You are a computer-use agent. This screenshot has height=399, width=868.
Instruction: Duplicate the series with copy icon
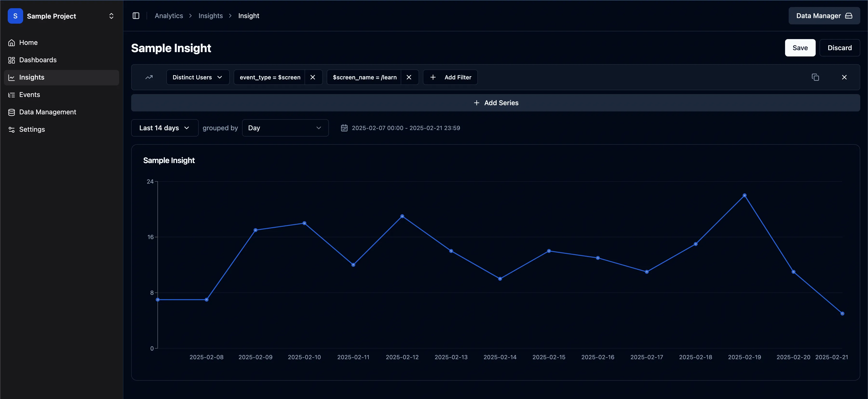pyautogui.click(x=815, y=77)
